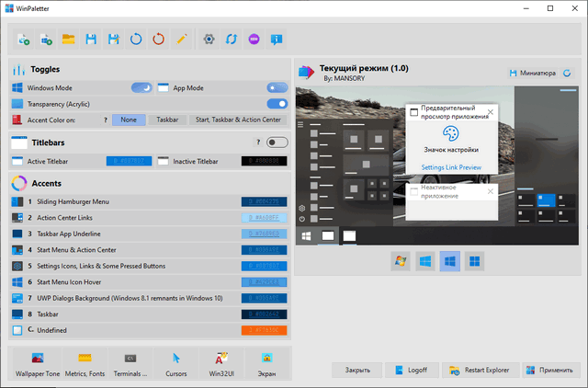This screenshot has height=388, width=588.
Task: Toggle Windows Mode dark/light switch
Action: coord(141,87)
